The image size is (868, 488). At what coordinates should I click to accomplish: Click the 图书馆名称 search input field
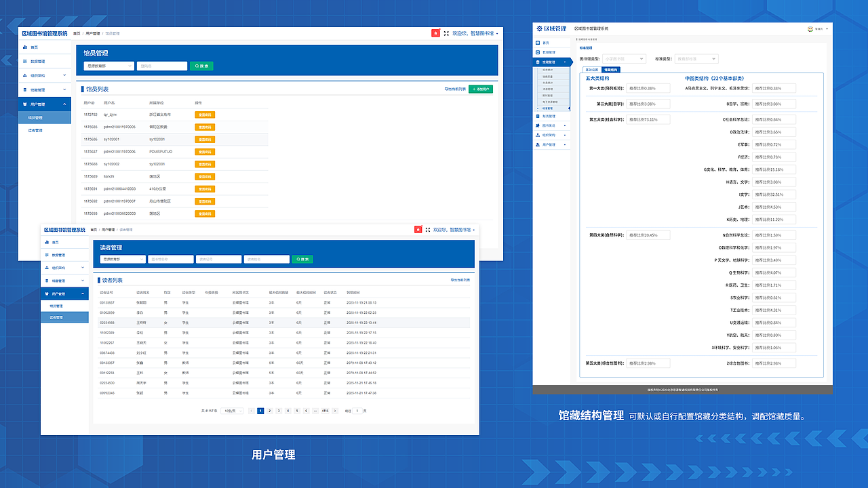pyautogui.click(x=171, y=259)
